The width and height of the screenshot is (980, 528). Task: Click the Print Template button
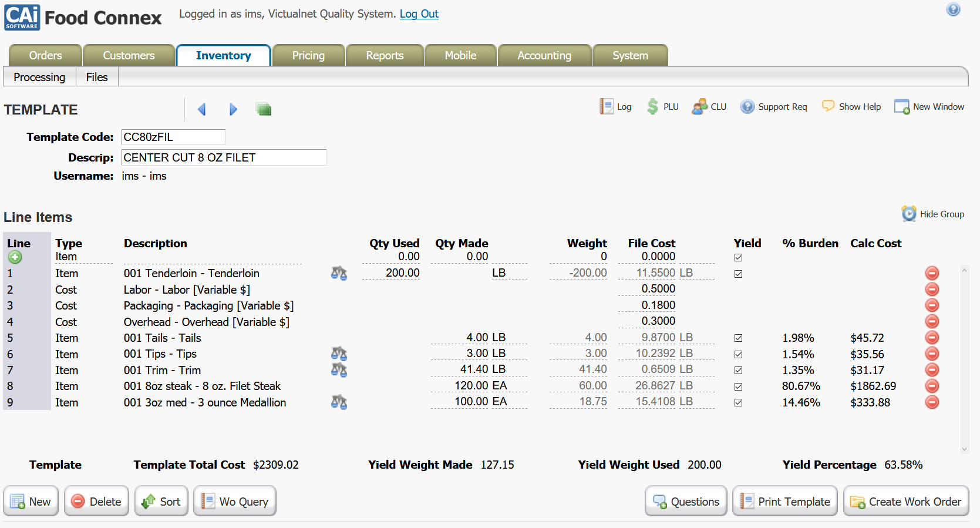(x=785, y=501)
